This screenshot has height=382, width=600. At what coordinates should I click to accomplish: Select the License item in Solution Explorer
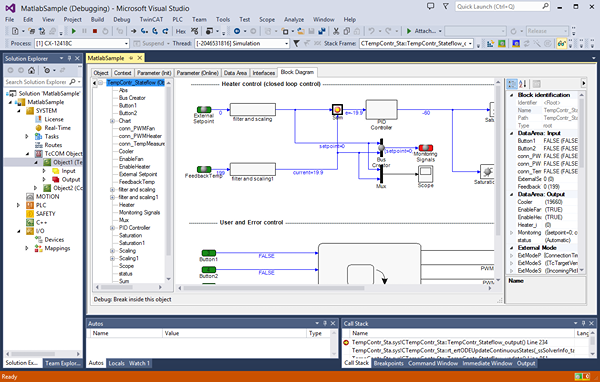tap(54, 119)
